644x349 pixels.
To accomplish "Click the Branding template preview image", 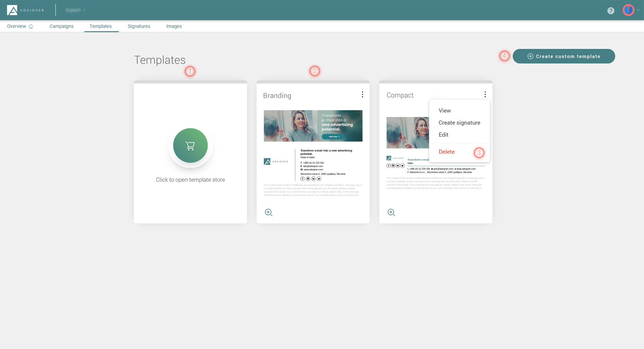I will [x=313, y=125].
